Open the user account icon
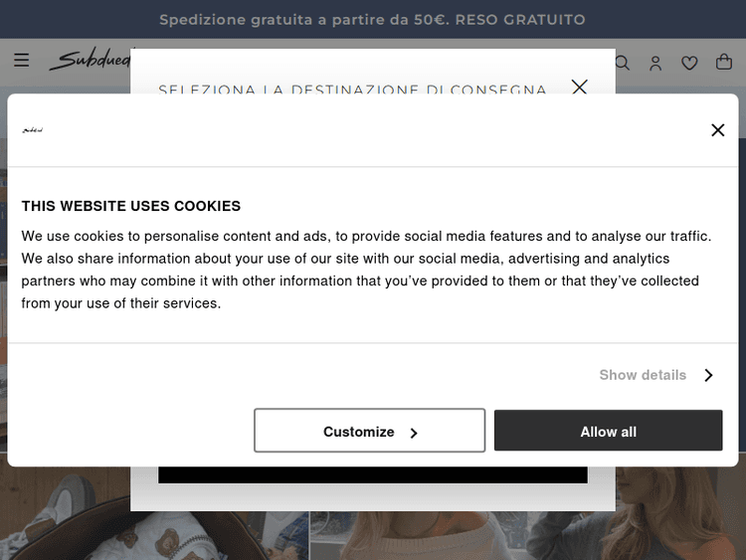This screenshot has height=560, width=746. tap(655, 63)
